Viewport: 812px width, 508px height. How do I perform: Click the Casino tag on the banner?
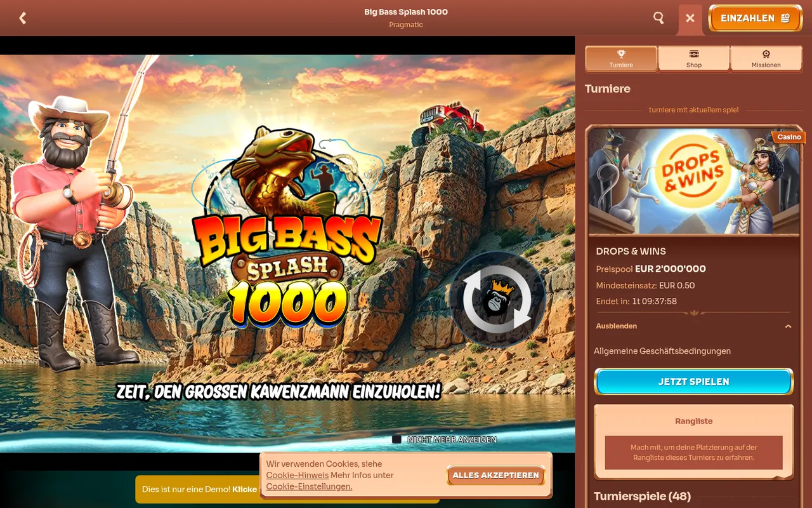tap(789, 137)
